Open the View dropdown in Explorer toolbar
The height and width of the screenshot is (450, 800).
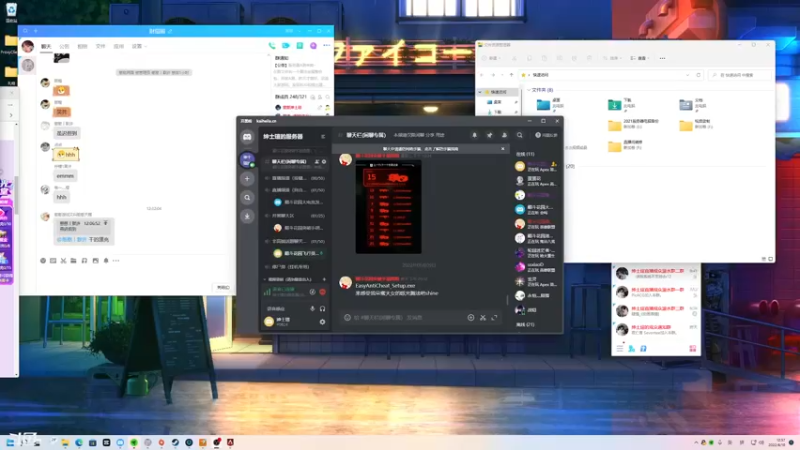[x=640, y=58]
